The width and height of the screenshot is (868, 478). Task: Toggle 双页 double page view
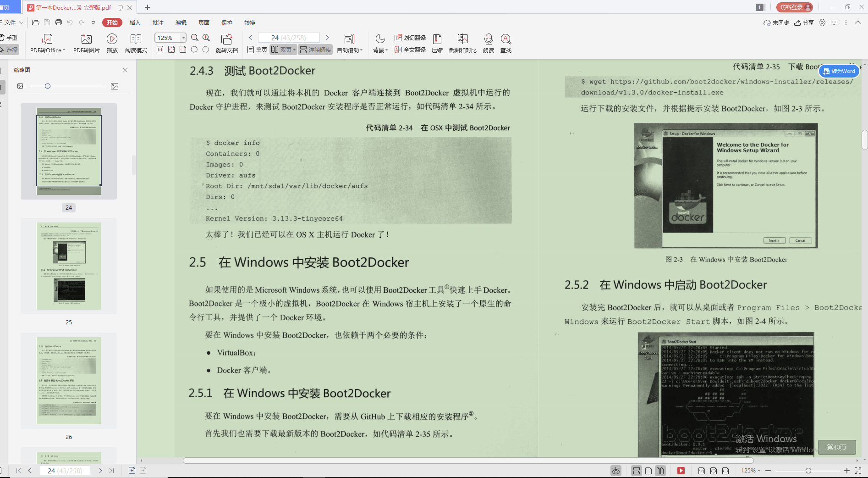283,50
